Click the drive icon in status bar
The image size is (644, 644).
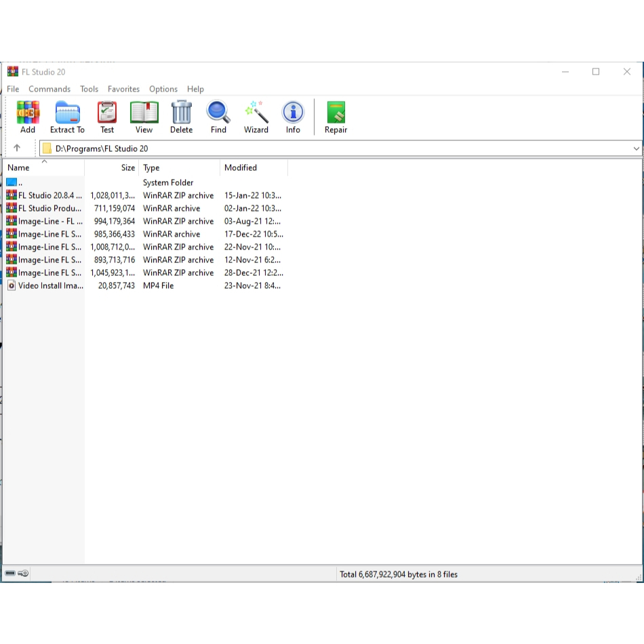click(10, 573)
